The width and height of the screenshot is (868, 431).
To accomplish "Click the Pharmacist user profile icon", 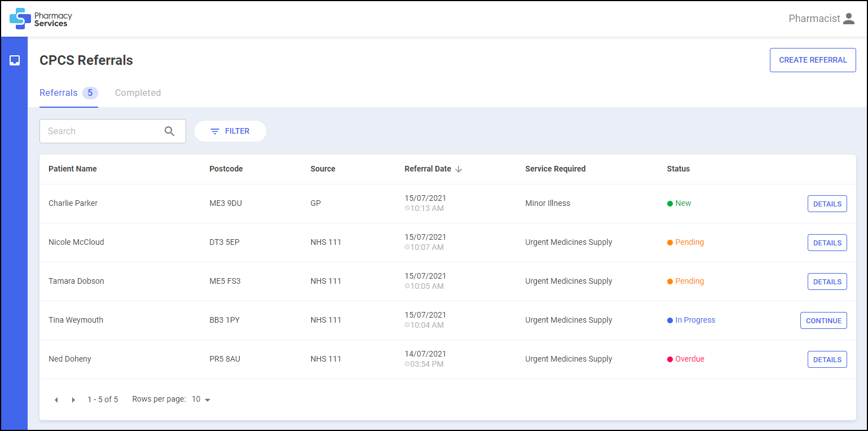I will point(849,19).
